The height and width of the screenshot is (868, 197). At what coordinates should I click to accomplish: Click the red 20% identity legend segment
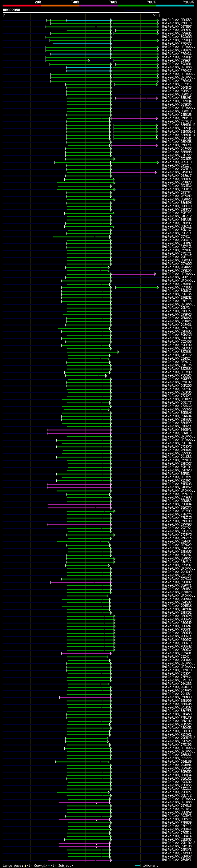(22, 6)
